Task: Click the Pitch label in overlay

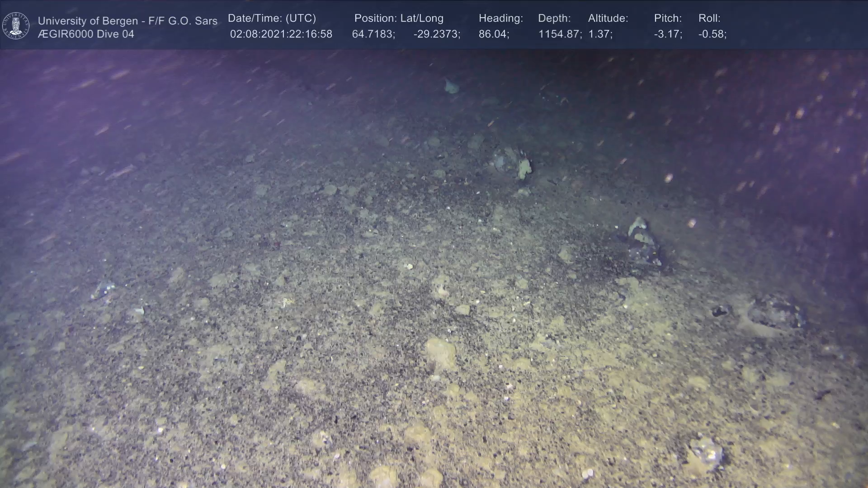Action: point(668,19)
